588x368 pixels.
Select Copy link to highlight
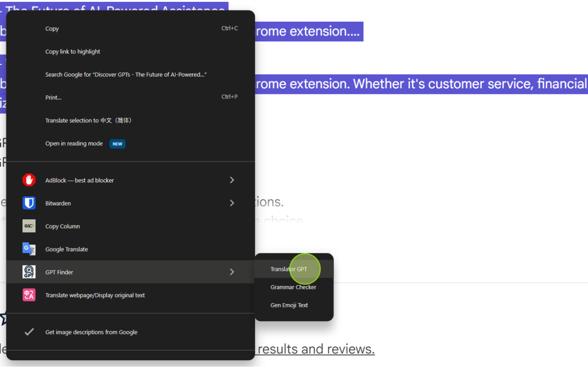pos(130,52)
